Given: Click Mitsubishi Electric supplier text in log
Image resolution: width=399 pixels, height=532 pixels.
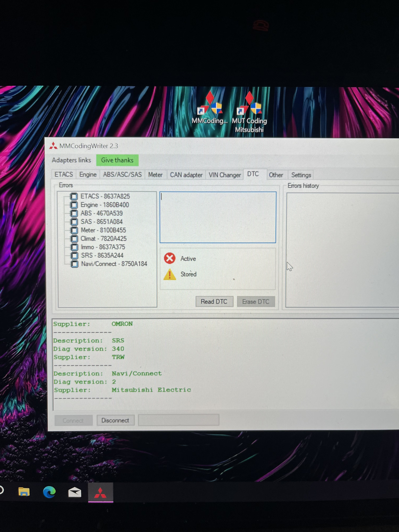Looking at the screenshot, I should [151, 390].
